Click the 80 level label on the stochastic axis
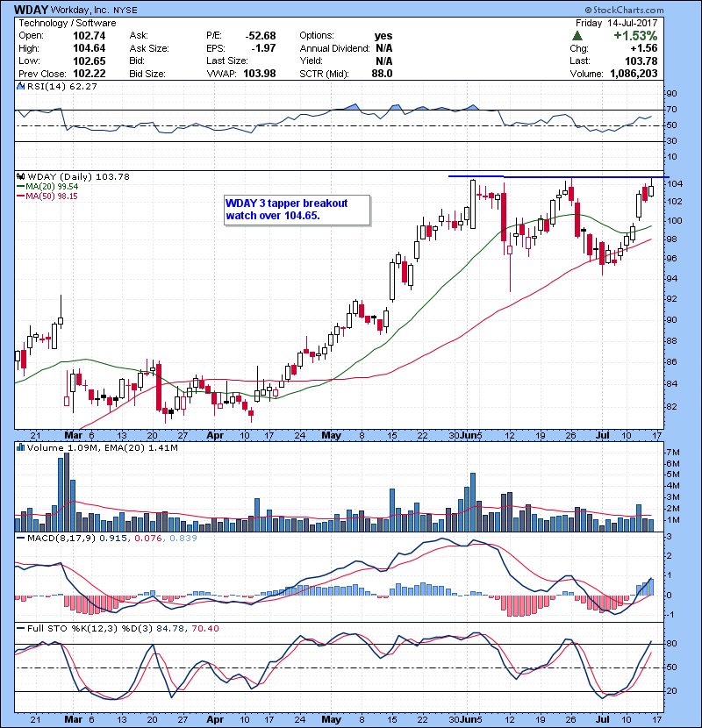 pos(672,644)
